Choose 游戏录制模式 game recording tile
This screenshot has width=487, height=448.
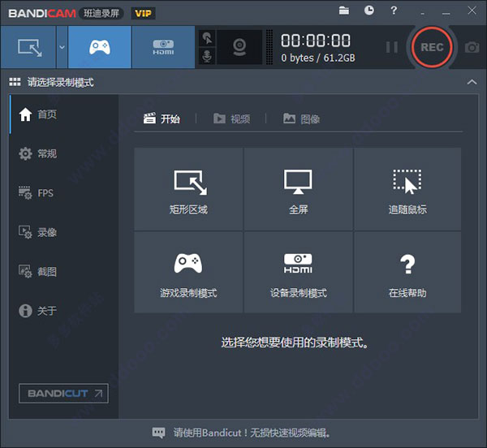pyautogui.click(x=188, y=272)
